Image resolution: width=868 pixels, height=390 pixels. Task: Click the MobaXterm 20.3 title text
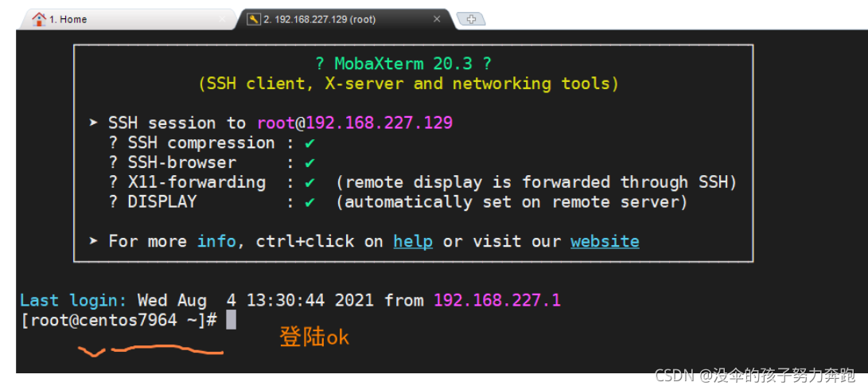pos(403,64)
